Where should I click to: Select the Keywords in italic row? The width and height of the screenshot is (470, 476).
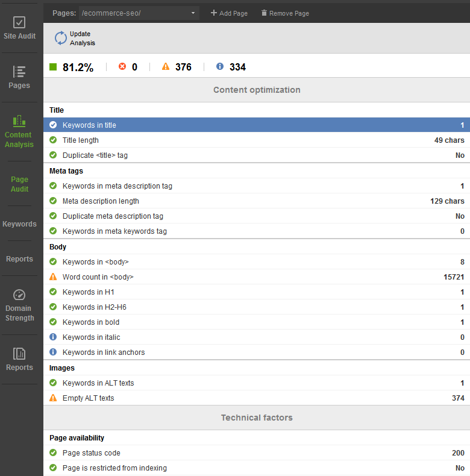pos(257,337)
